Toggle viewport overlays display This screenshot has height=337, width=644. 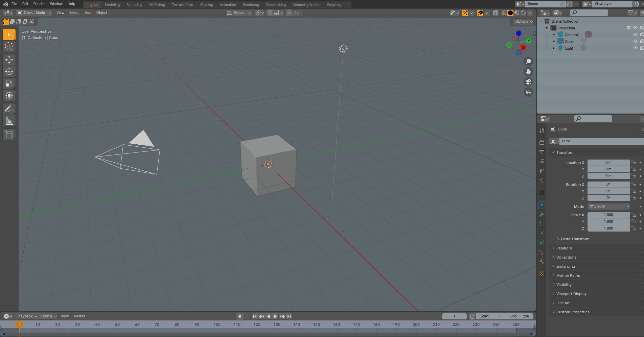coord(480,13)
